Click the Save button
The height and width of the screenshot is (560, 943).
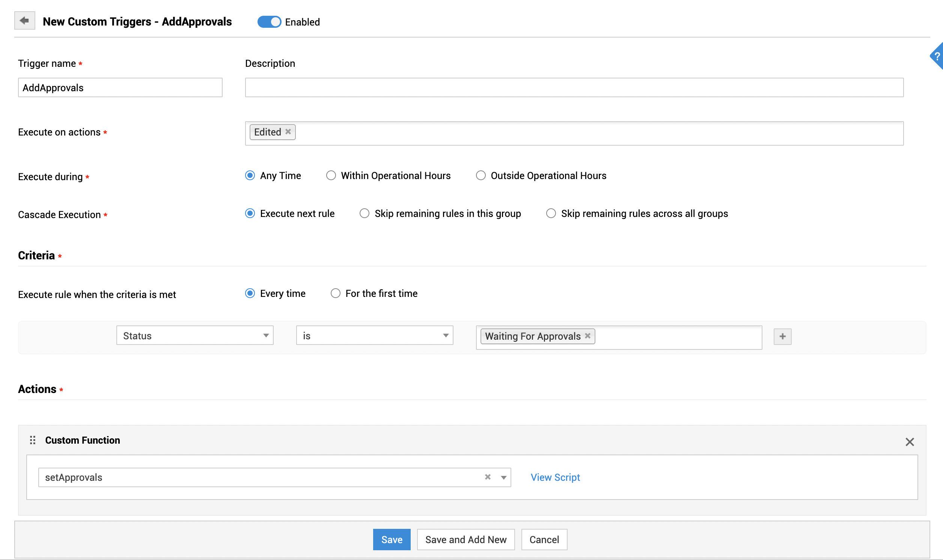click(391, 540)
